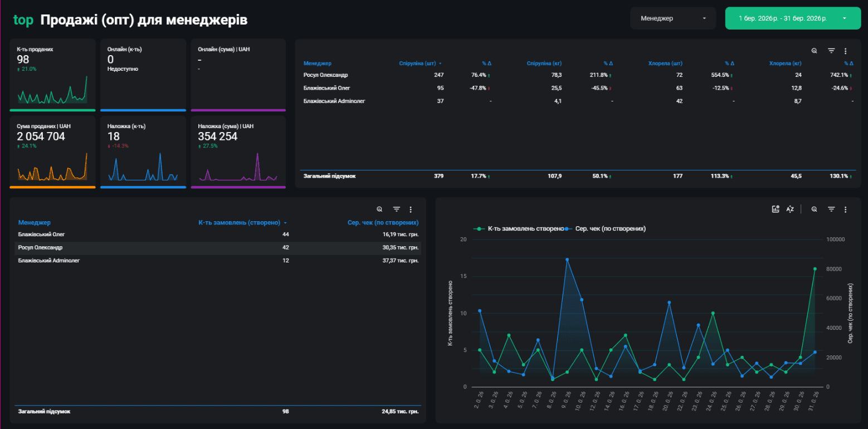
Task: Click the filter icon above the Спіруліна table
Action: [x=831, y=51]
